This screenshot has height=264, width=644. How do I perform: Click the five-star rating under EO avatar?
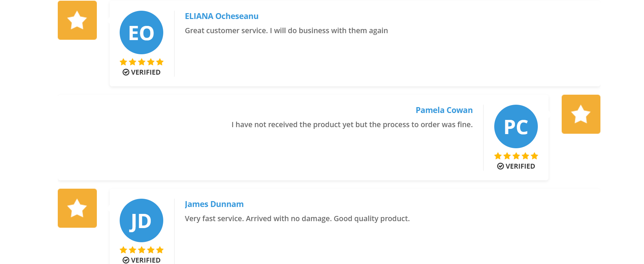click(x=141, y=62)
